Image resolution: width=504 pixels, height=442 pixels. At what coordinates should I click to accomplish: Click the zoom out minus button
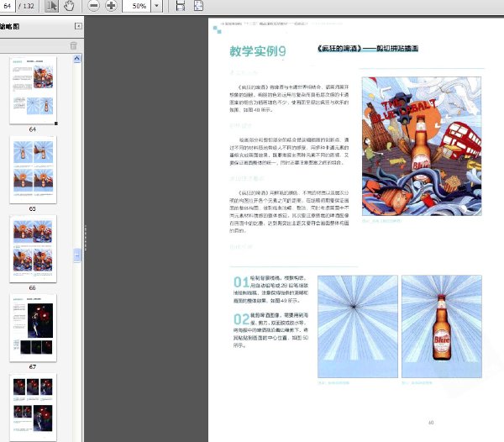coord(93,6)
